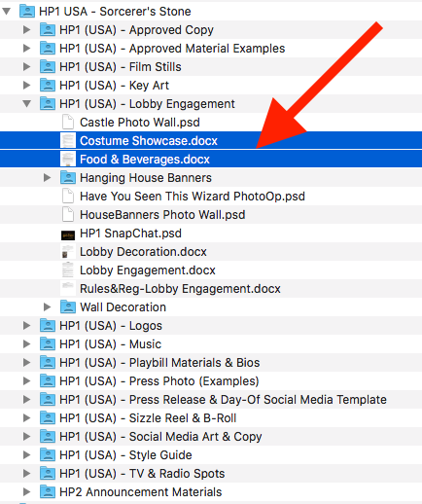
Task: Click the Logos folder icon
Action: coord(48,326)
